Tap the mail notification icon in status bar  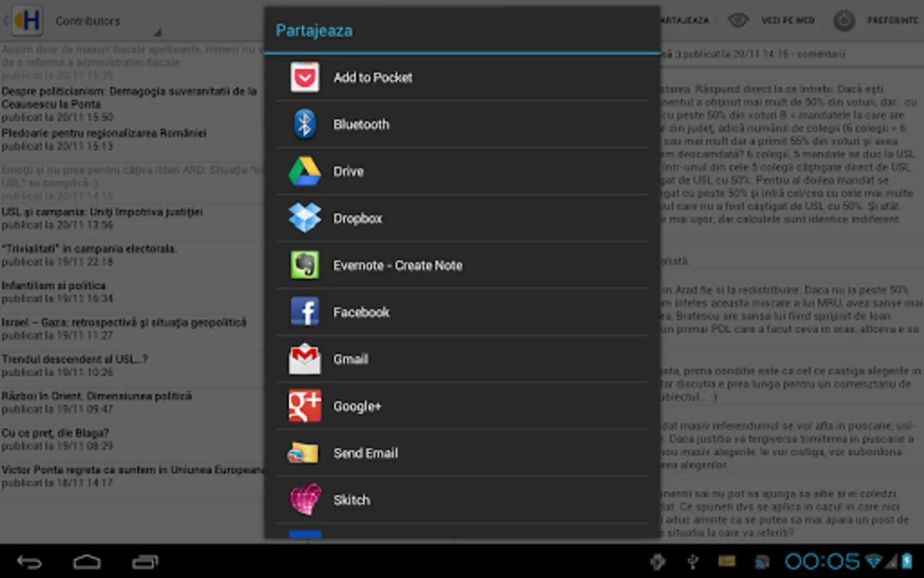(726, 561)
